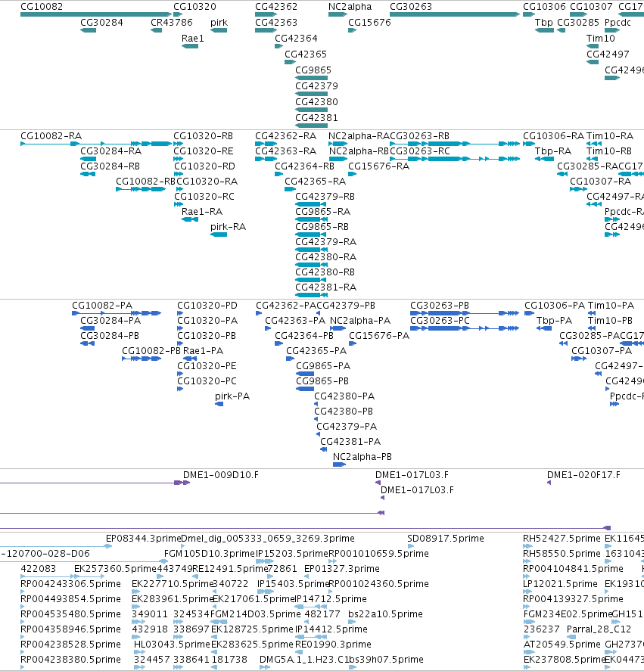Viewport: 644px width, 671px height.
Task: Open the Ppcdc gene label
Action: pos(618,23)
